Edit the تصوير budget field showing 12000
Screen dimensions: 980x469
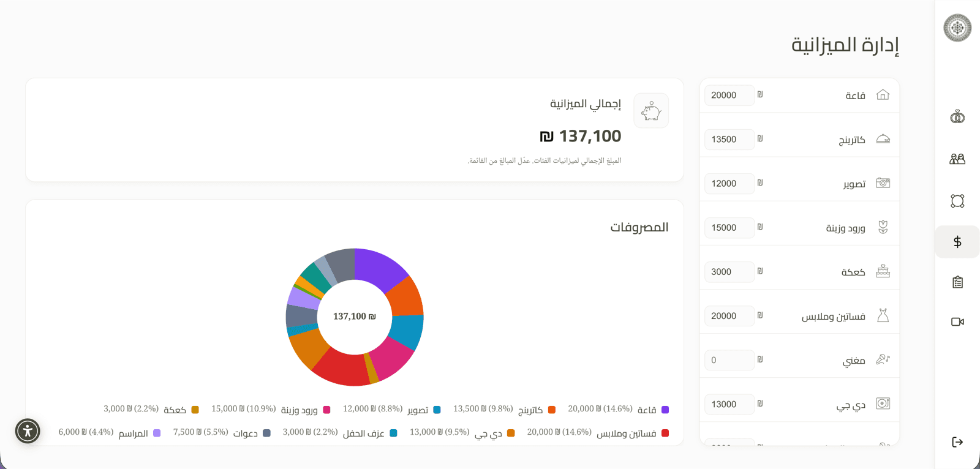(729, 184)
